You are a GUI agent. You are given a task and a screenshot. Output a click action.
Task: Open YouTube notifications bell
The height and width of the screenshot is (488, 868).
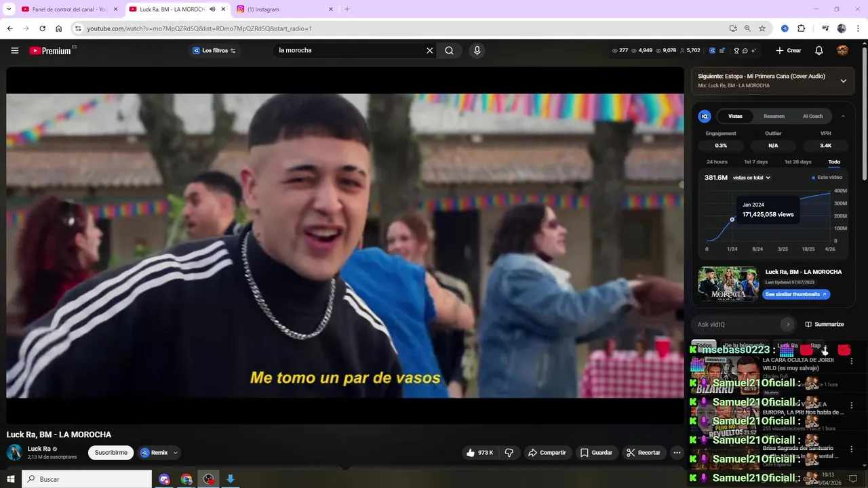(818, 50)
